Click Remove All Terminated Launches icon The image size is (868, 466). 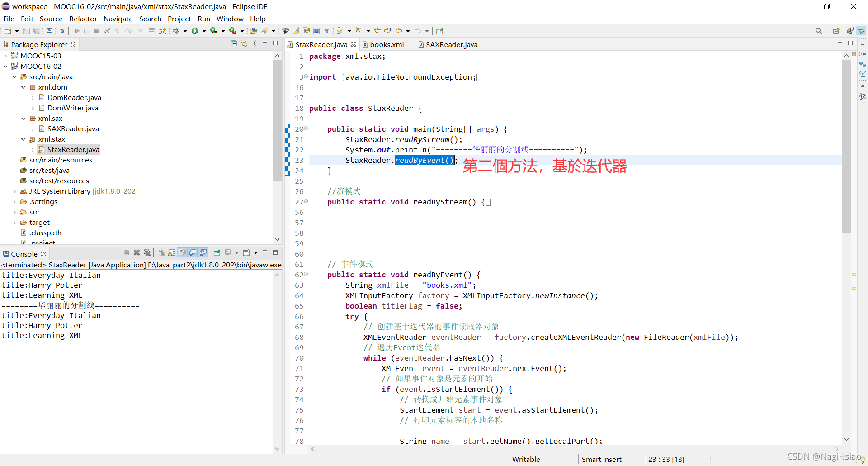(x=147, y=252)
